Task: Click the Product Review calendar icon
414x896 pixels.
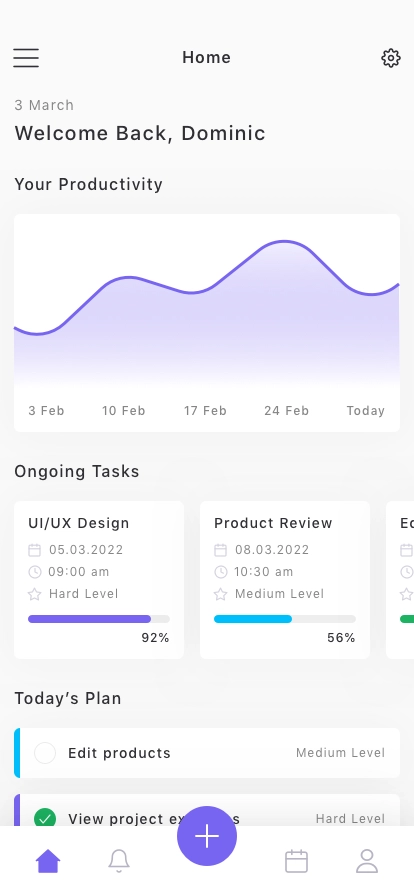Action: coord(220,550)
